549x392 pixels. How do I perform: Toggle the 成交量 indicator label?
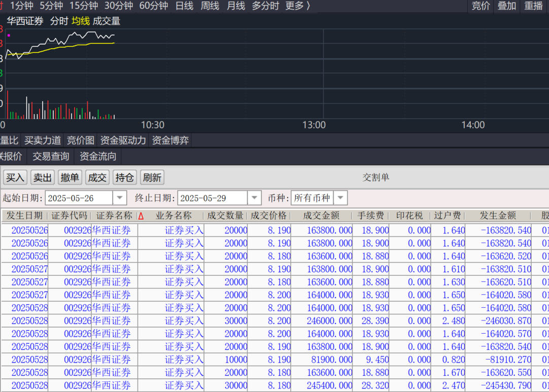point(107,21)
